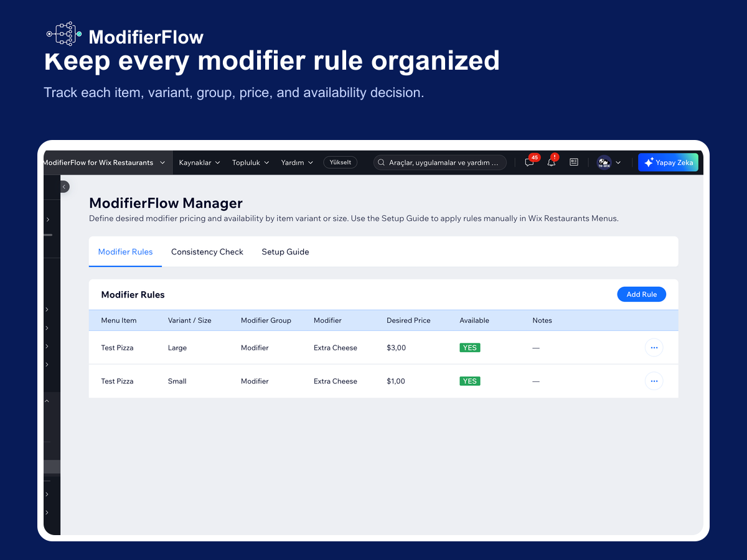Click the Notes column header
Screen dimensions: 747x560
[x=542, y=320]
